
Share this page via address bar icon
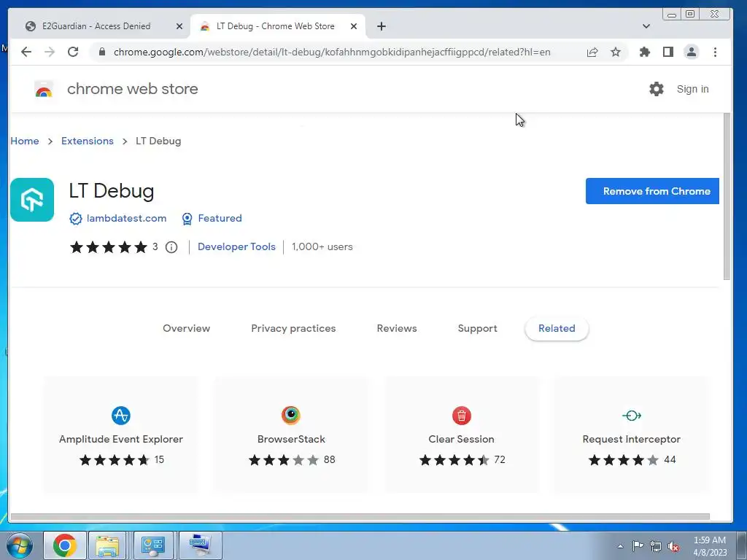(x=592, y=52)
